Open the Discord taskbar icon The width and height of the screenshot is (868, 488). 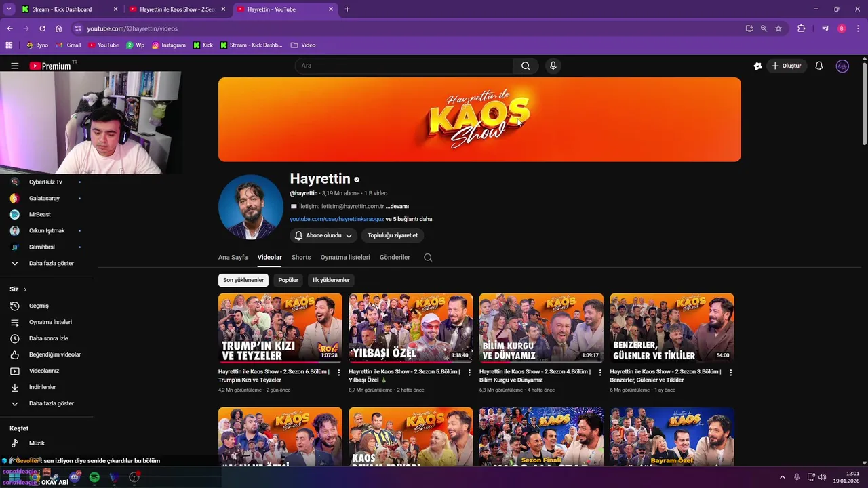click(x=75, y=477)
